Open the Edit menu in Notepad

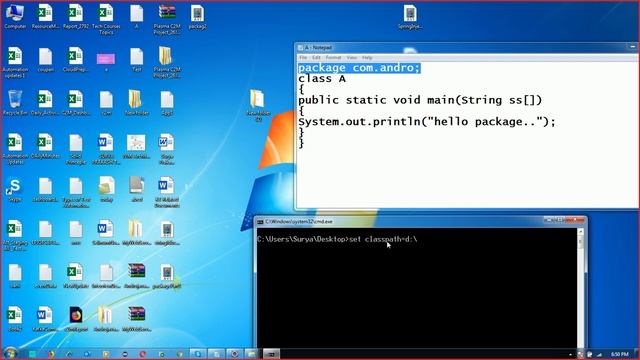click(316, 58)
